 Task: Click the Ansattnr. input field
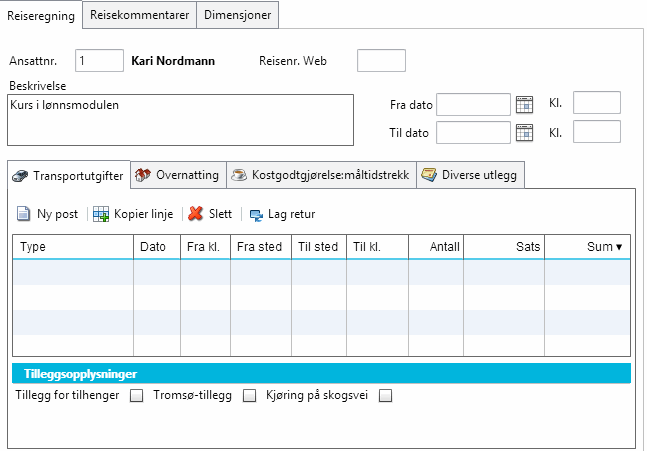tap(99, 61)
